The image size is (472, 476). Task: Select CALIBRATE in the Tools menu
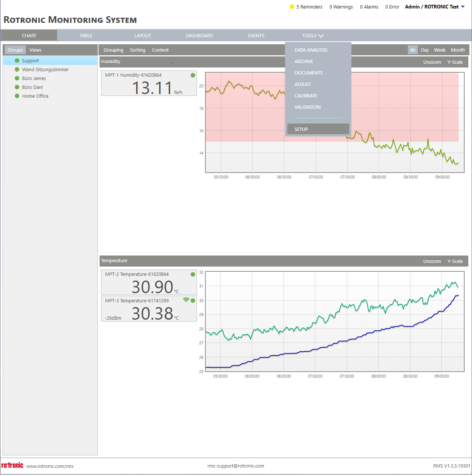coord(318,96)
